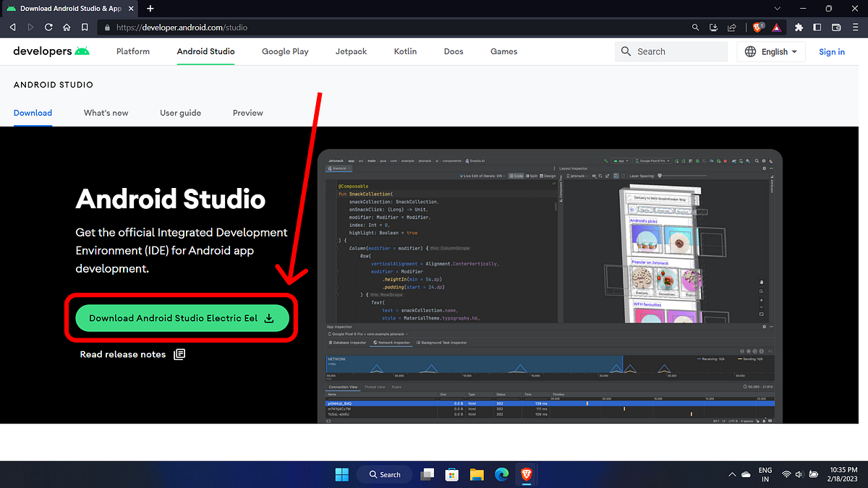The width and height of the screenshot is (868, 488).
Task: Bookmark this page using the bookmark icon
Action: [83, 27]
